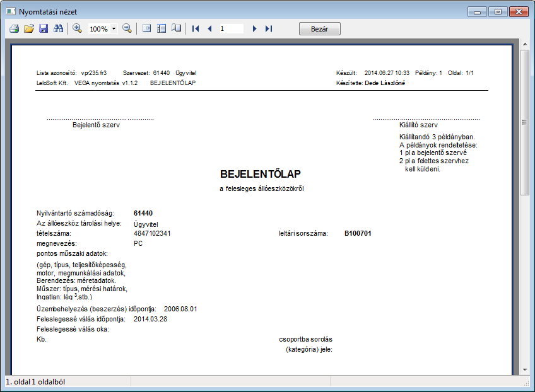Close the Nyomtatási nézet window

[x=519, y=12]
